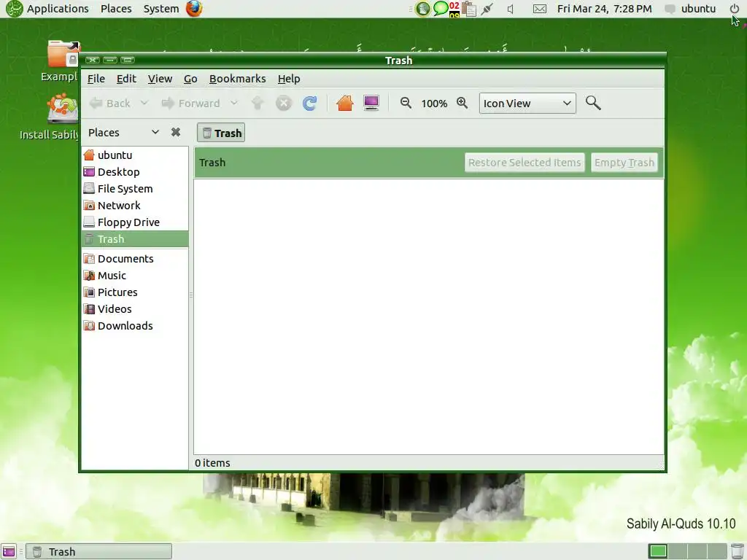
Task: Click the volume speaker indicator
Action: [511, 9]
